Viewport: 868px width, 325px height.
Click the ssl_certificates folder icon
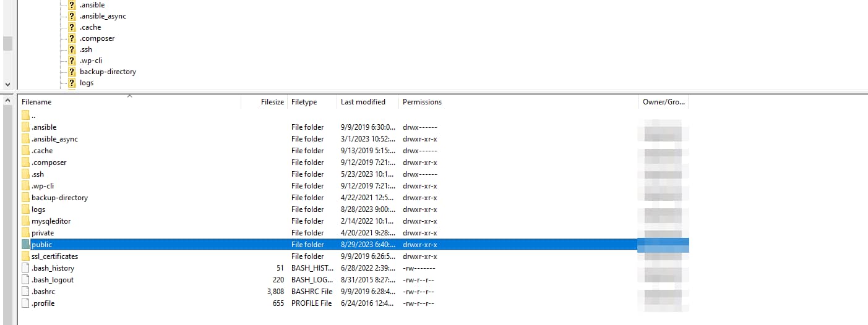[25, 256]
